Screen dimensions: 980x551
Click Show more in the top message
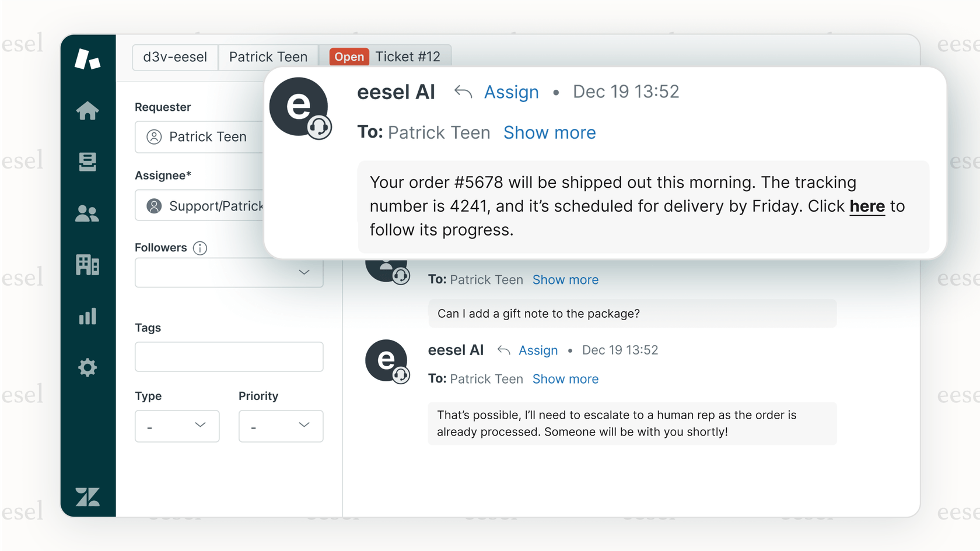[549, 133]
